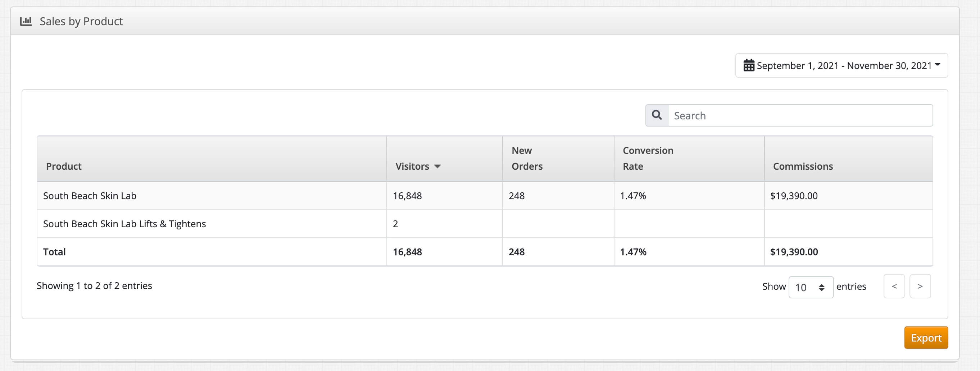Click the Sales by Product panel title

81,21
